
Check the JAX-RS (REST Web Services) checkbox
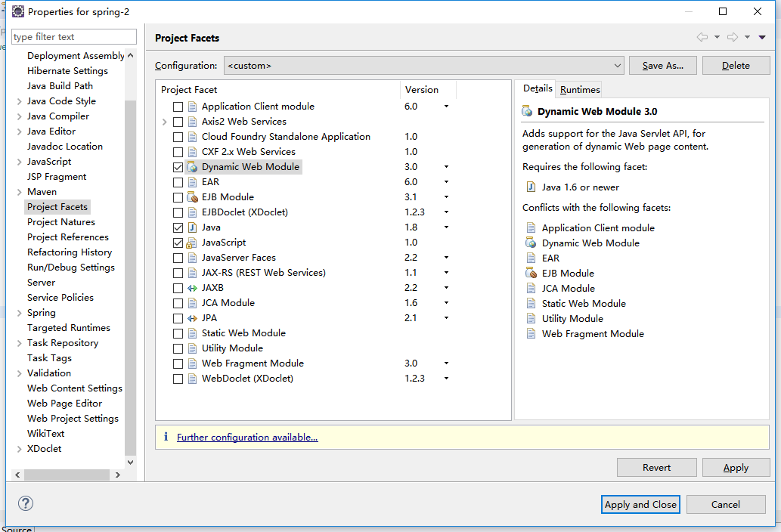click(178, 274)
